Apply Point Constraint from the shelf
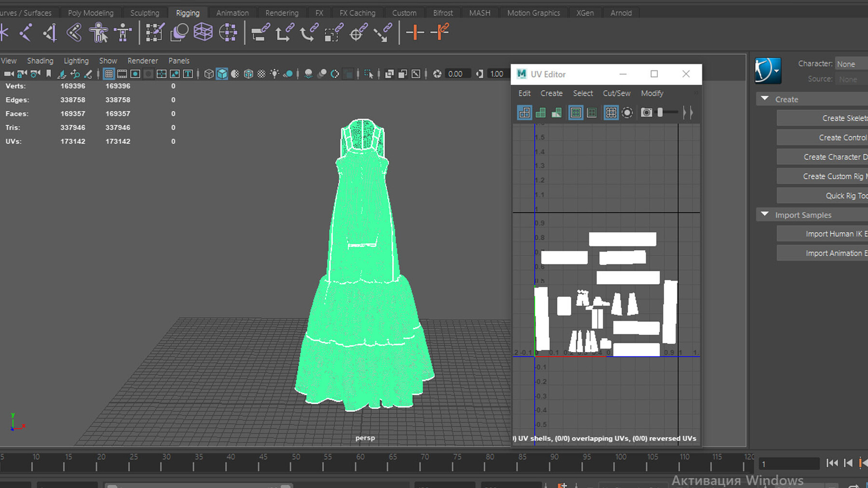The height and width of the screenshot is (488, 868). pos(285,33)
